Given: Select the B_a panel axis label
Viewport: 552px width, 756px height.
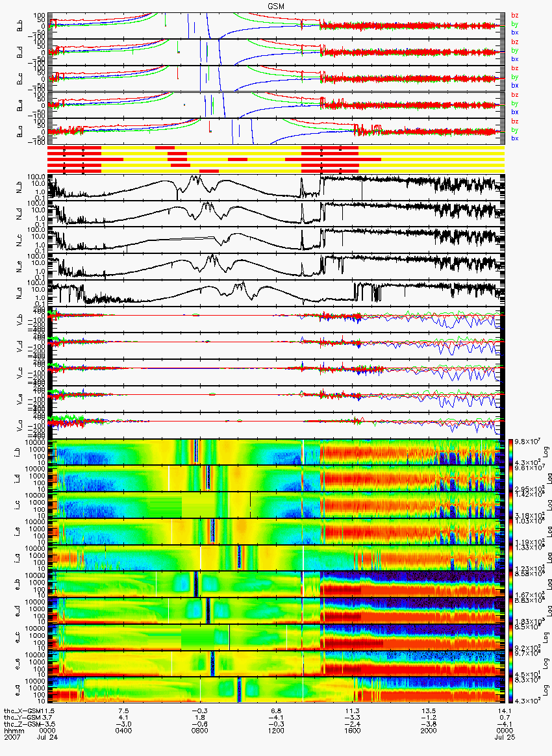Looking at the screenshot, I should tap(20, 132).
